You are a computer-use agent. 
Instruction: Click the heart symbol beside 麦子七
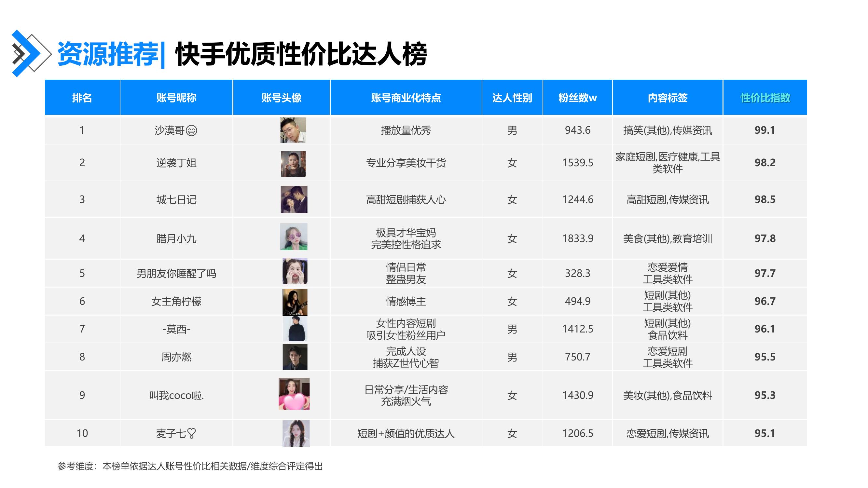click(x=191, y=433)
